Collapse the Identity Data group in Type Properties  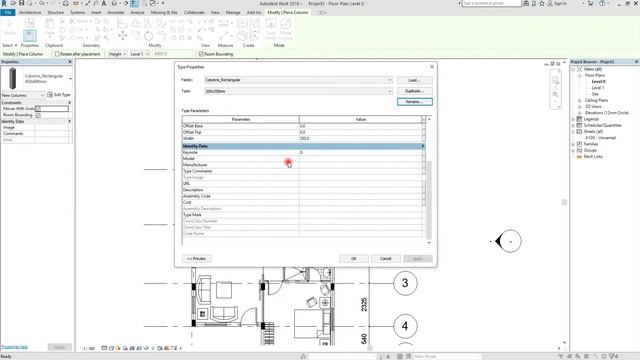[422, 146]
